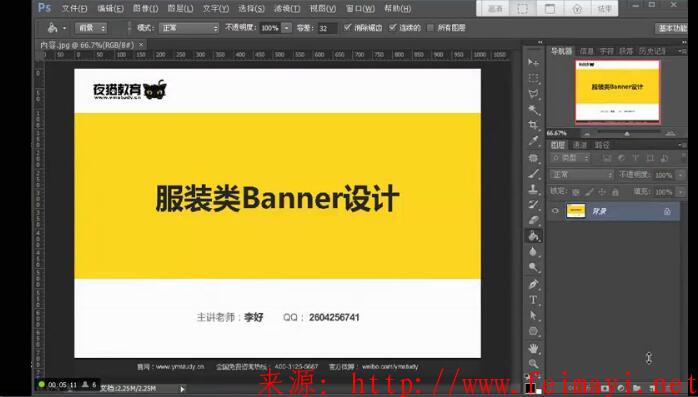The image size is (698, 397).
Task: Click the navigator zoom slider handle
Action: pos(627,134)
